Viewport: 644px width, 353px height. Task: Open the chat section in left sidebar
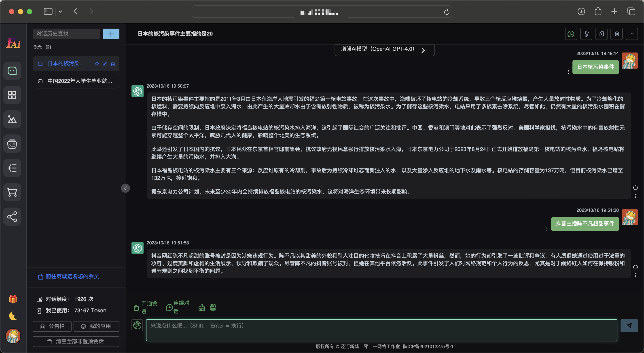click(x=12, y=71)
